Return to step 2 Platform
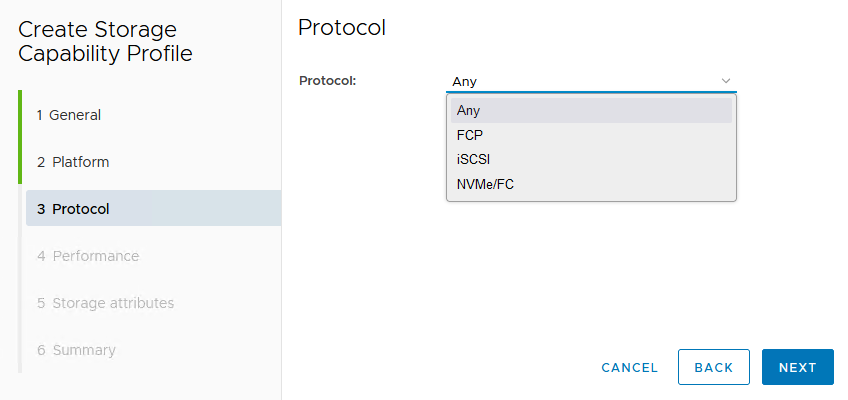Image resolution: width=848 pixels, height=400 pixels. coord(73,162)
